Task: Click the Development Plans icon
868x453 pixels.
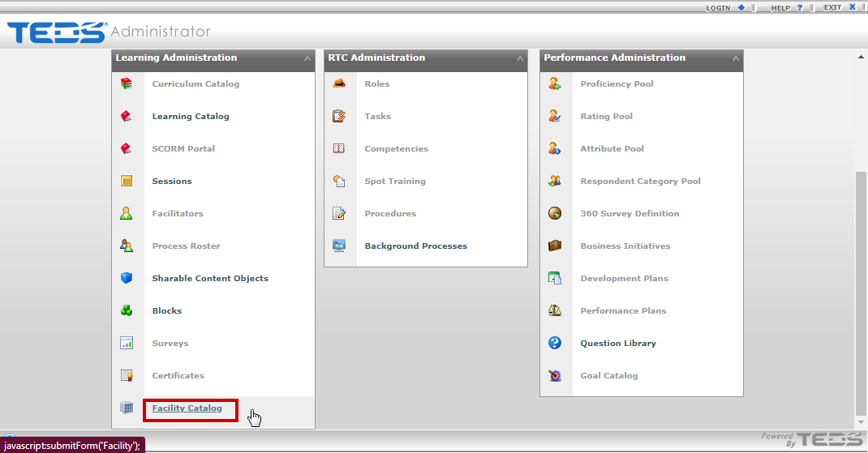Action: click(555, 278)
